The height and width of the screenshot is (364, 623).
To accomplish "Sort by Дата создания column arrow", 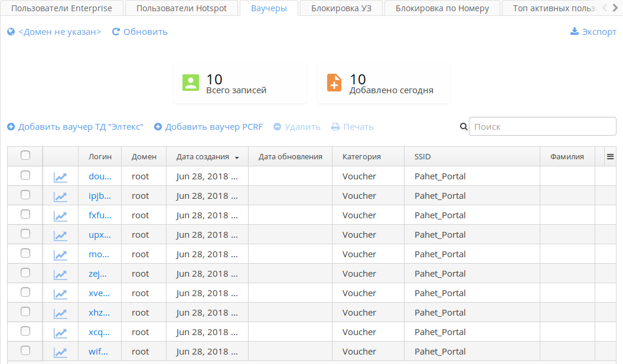I will coord(237,158).
